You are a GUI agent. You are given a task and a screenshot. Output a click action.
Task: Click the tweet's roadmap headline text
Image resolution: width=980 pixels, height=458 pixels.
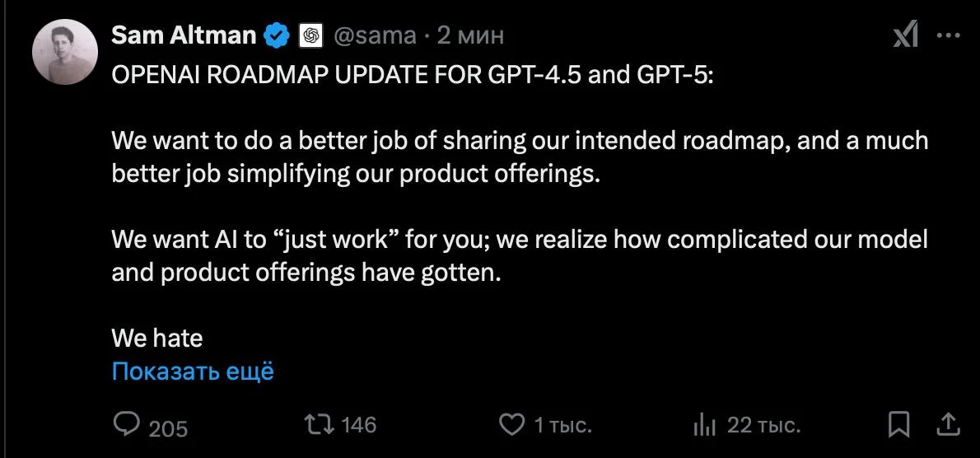click(x=413, y=74)
